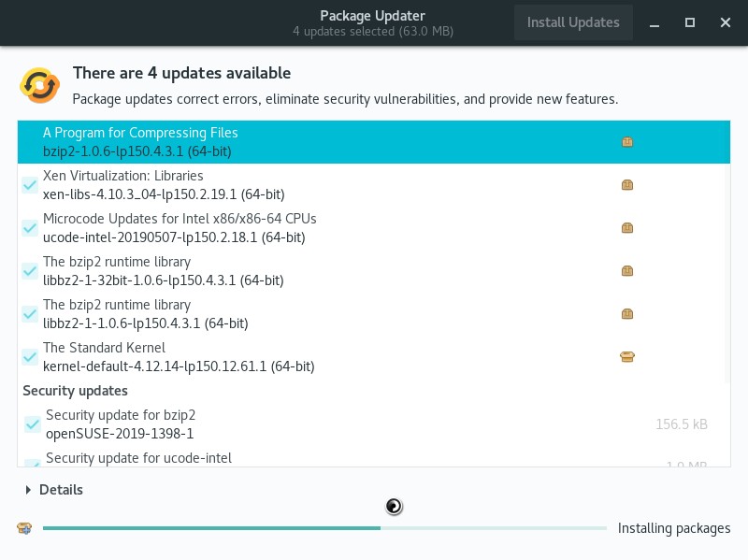748x560 pixels.
Task: Click the '4 updates selected (63.0 MB)' subtitle
Action: [373, 32]
